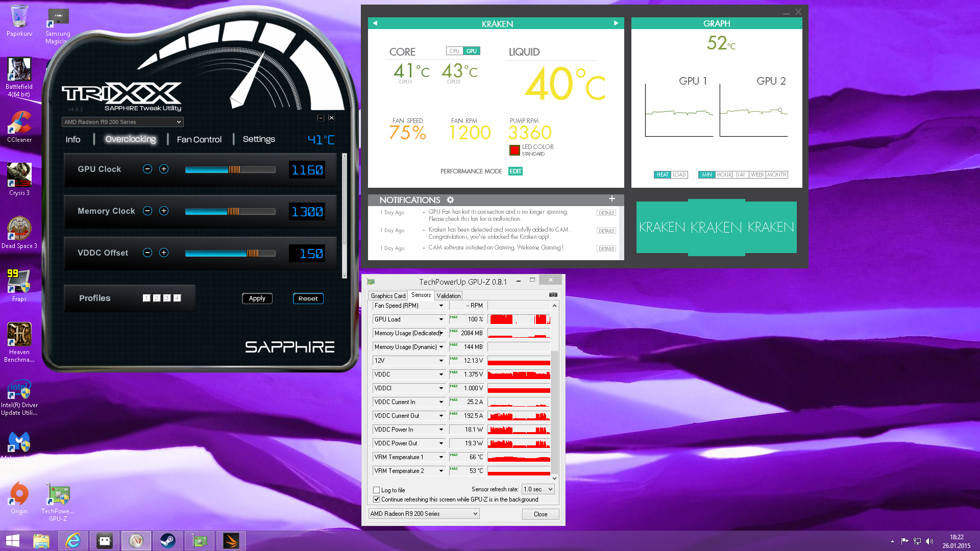Expand Fan Speed (RPM) sensor dropdown
The width and height of the screenshot is (980, 551).
click(441, 306)
